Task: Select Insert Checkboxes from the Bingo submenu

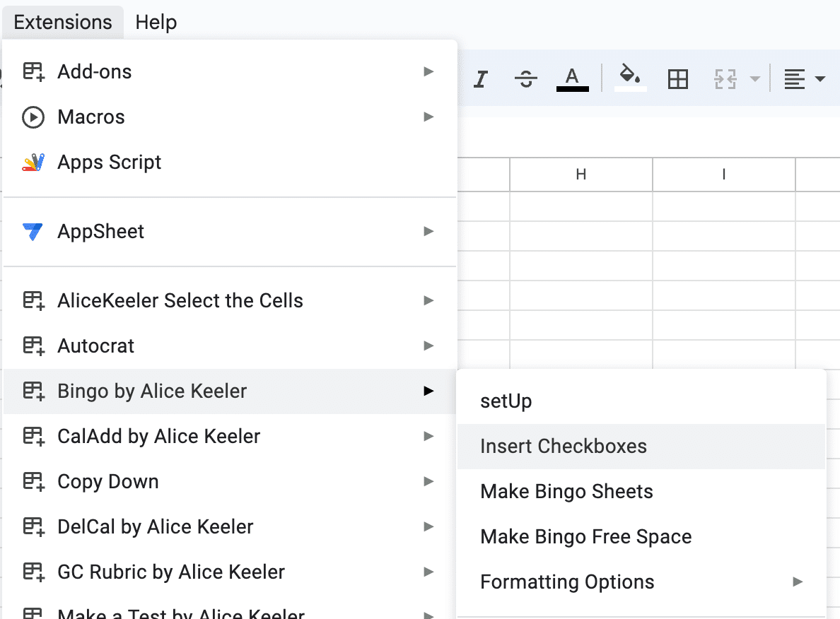Action: tap(564, 446)
